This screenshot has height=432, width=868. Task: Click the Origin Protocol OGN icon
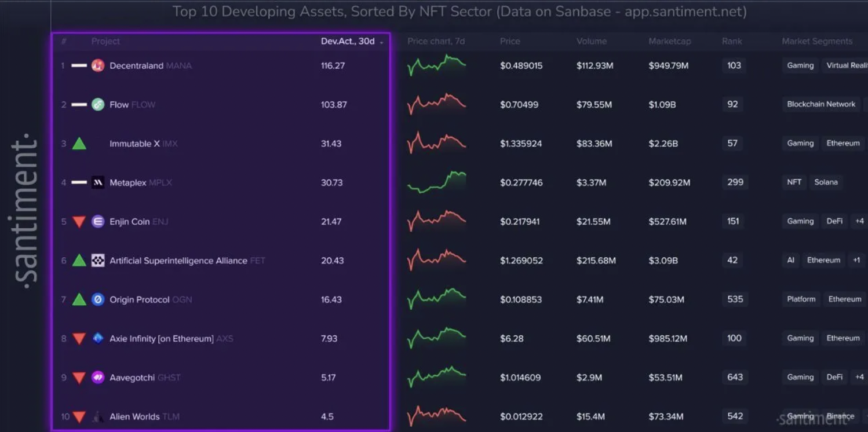(98, 299)
